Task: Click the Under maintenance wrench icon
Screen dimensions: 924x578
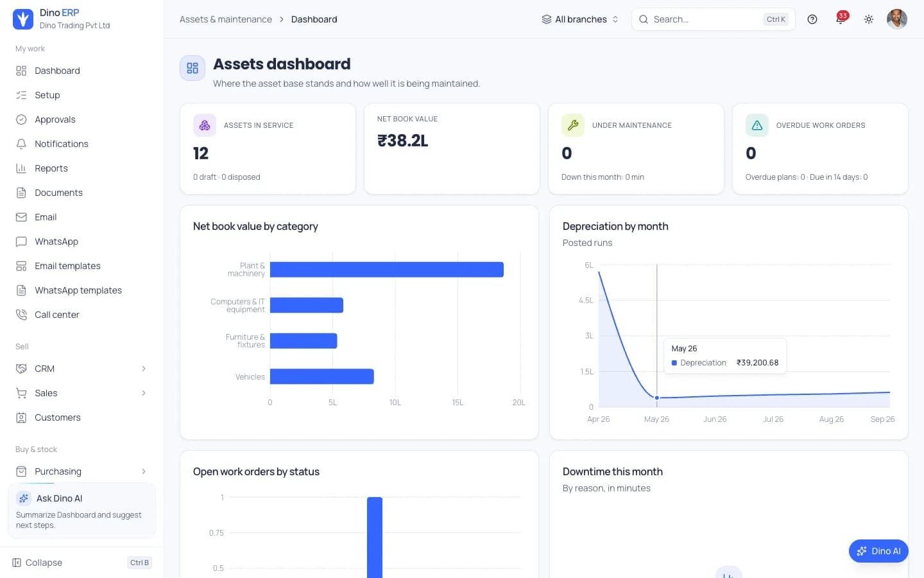Action: click(573, 125)
